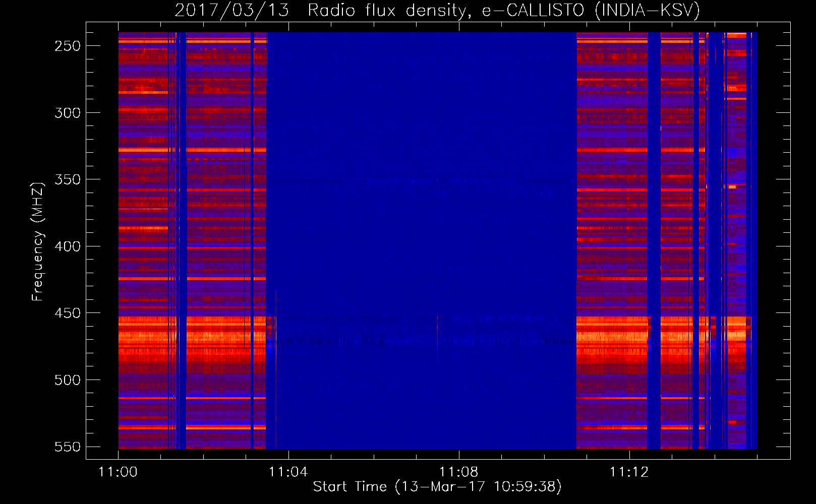Select the 11:04 time tick label
The width and height of the screenshot is (816, 504).
tap(288, 472)
